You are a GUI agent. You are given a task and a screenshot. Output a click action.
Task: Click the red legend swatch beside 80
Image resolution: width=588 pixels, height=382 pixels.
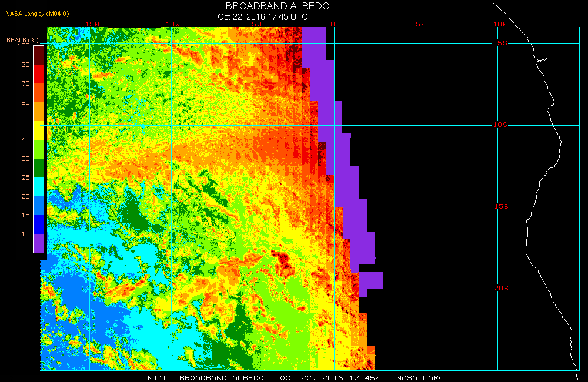[39, 74]
